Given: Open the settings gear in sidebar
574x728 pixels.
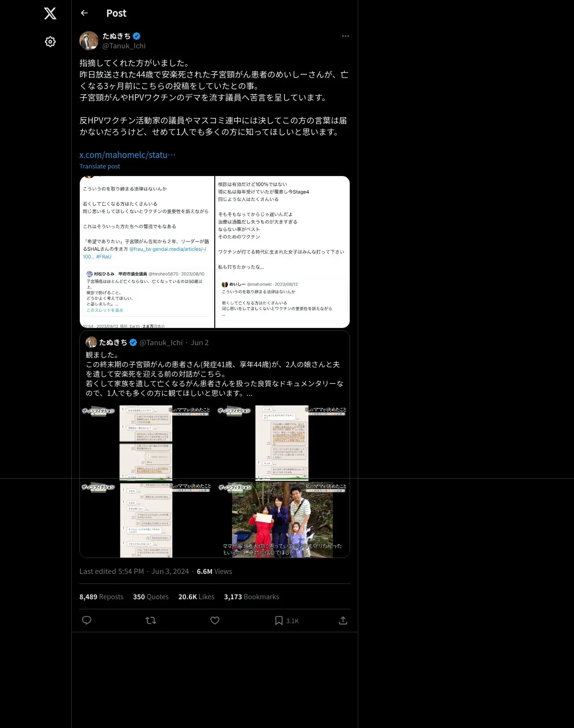Looking at the screenshot, I should pos(50,42).
